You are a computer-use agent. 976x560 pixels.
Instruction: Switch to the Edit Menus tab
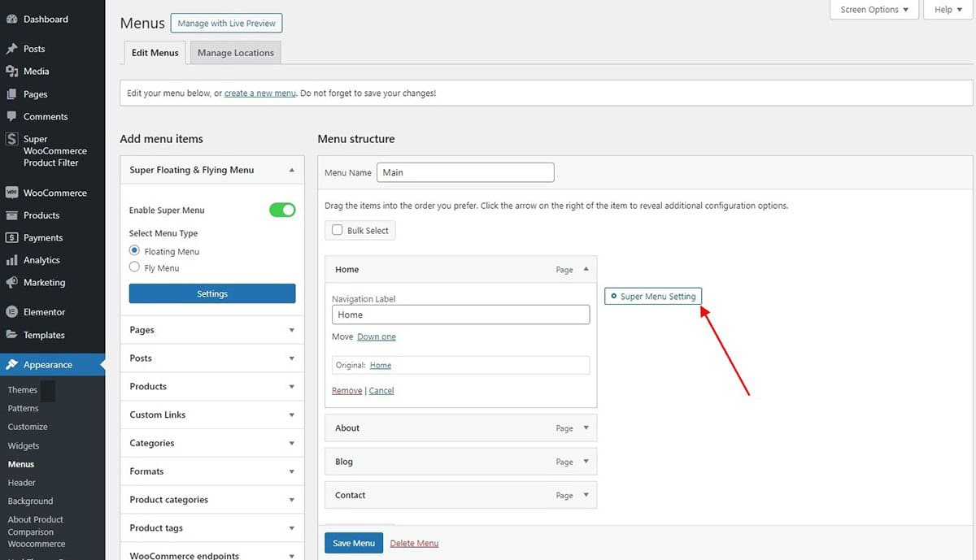click(155, 53)
